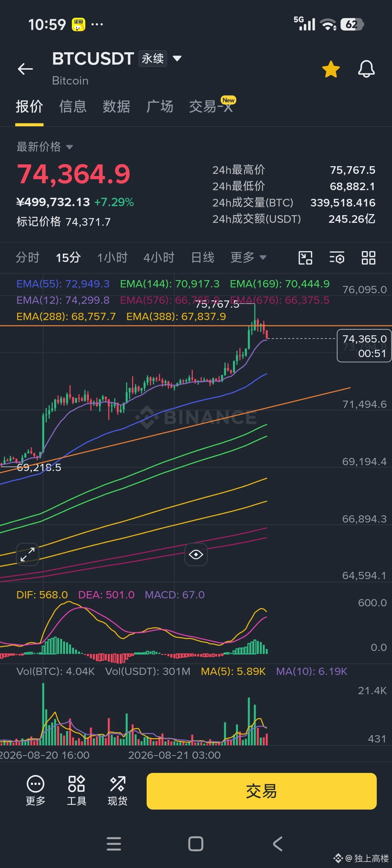Viewport: 392px width, 868px height.
Task: Open the 工具 tools icon
Action: click(x=77, y=790)
